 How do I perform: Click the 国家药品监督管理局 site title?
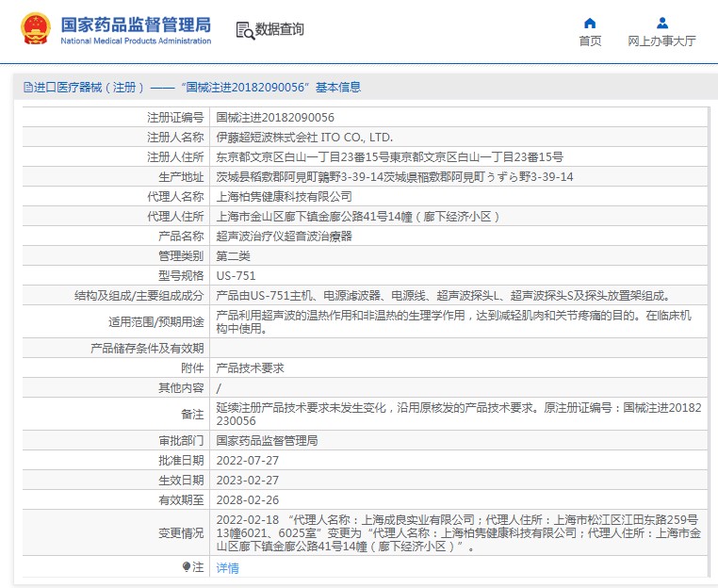(136, 24)
